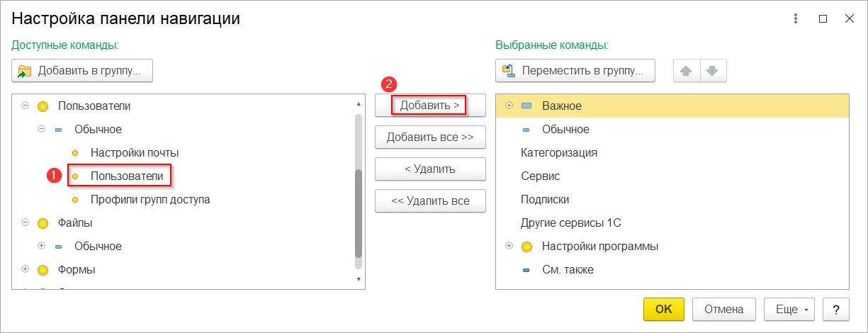Image resolution: width=868 pixels, height=333 pixels.
Task: Expand the Важное group in selected commands
Action: (509, 106)
